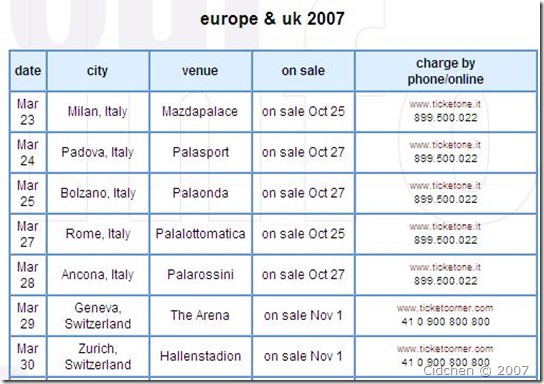This screenshot has width=544, height=384.
Task: Open the ticketone.it link for Padova
Action: point(445,145)
